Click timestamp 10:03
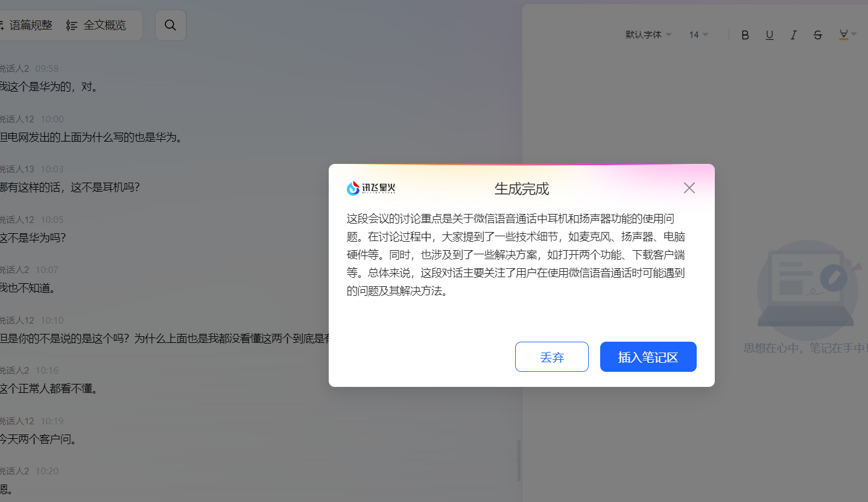The height and width of the screenshot is (502, 868). pos(52,169)
